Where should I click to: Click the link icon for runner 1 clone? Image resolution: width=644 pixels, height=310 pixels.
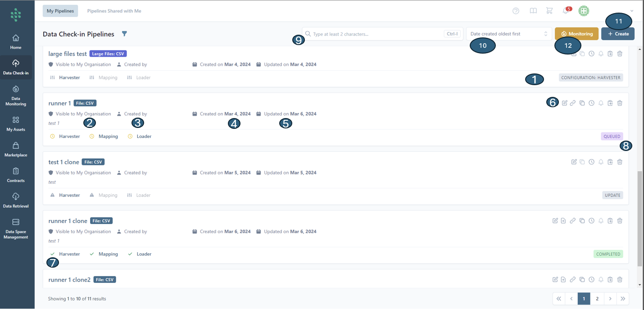[572, 221]
